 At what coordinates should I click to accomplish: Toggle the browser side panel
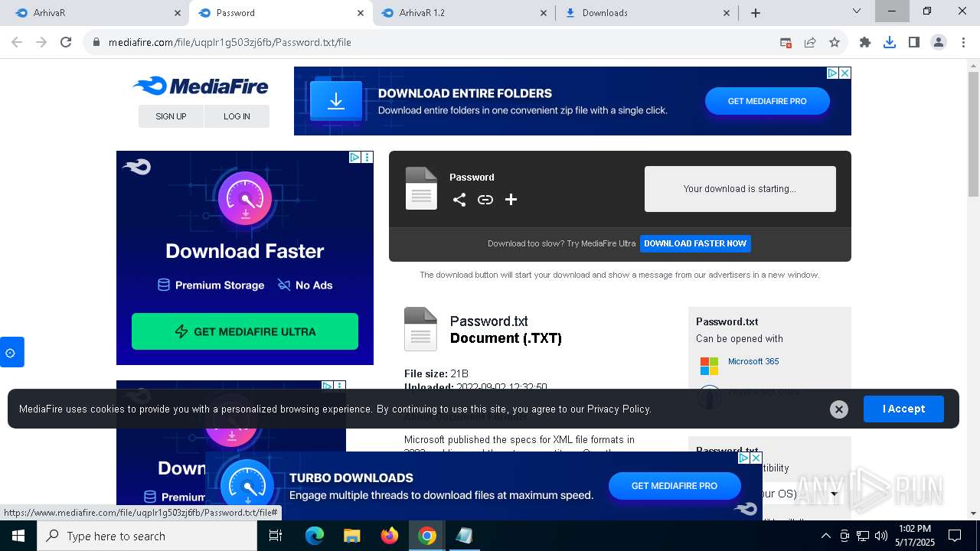click(914, 43)
